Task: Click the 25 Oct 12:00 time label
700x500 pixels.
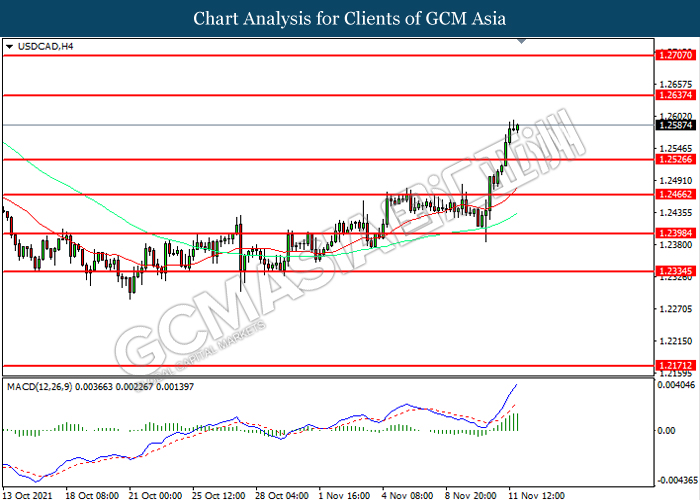Action: (x=219, y=495)
